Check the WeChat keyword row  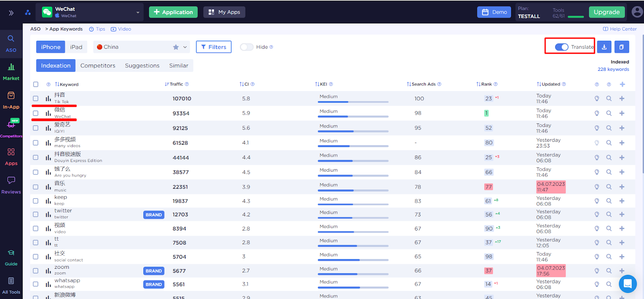click(x=36, y=113)
